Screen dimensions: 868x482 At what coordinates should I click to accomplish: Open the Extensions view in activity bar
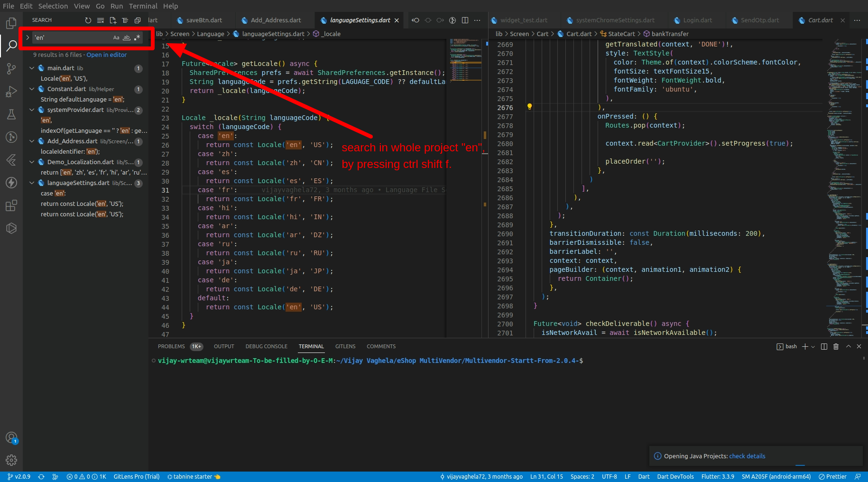click(x=11, y=206)
